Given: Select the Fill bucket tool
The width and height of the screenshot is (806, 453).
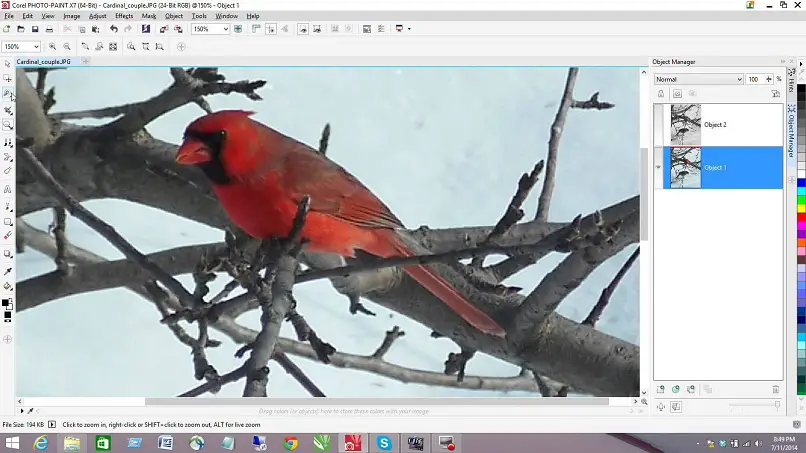Looking at the screenshot, I should click(x=8, y=286).
